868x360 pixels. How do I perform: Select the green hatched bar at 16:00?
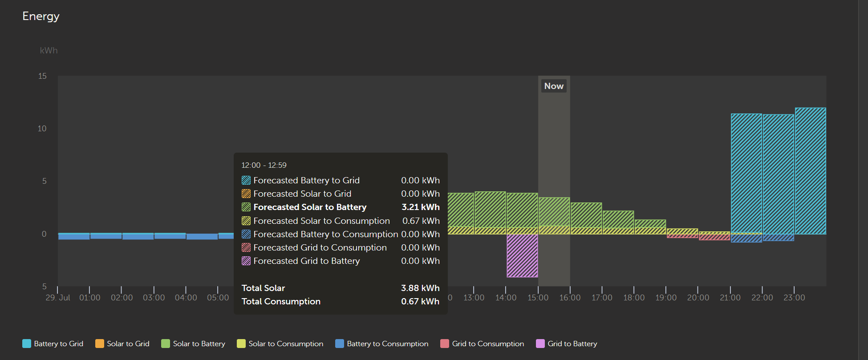click(586, 215)
